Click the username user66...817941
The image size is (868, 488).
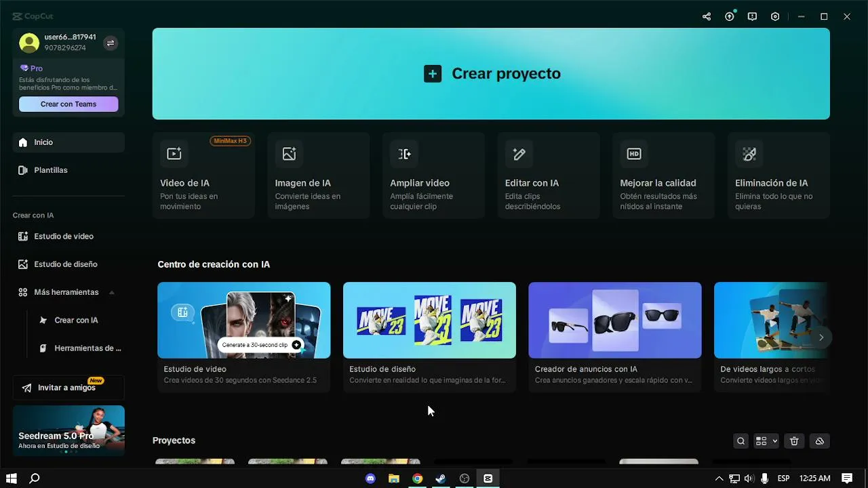pyautogui.click(x=70, y=37)
